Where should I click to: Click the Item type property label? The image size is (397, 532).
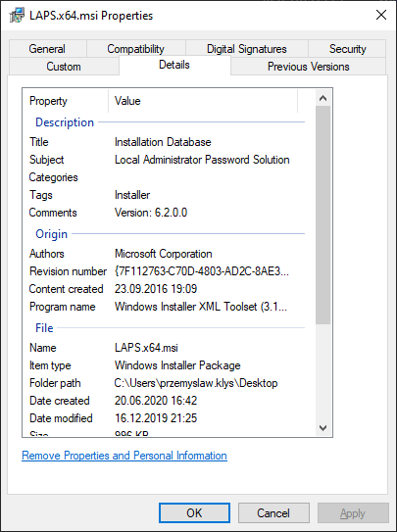tap(50, 365)
